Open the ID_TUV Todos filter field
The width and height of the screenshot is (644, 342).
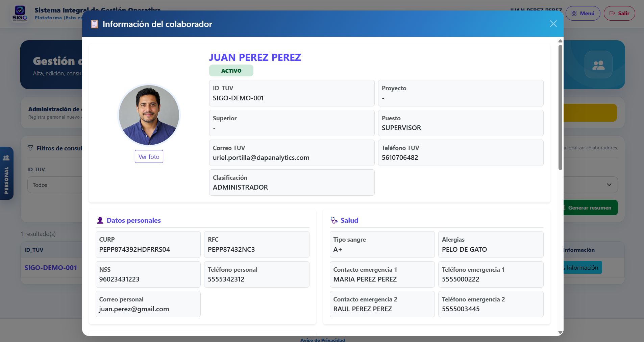coord(55,185)
